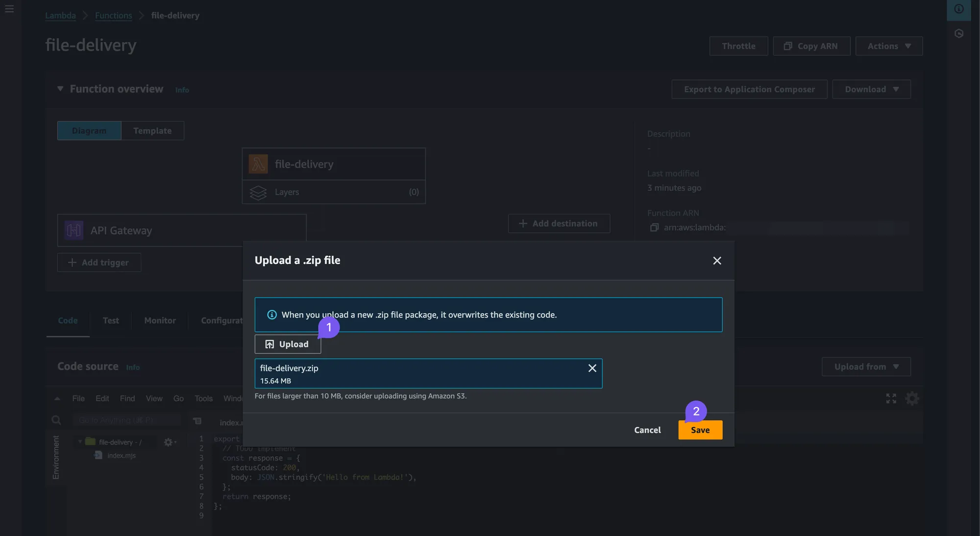The width and height of the screenshot is (980, 536).
Task: Click the tab list icon next to index tab
Action: tap(197, 421)
